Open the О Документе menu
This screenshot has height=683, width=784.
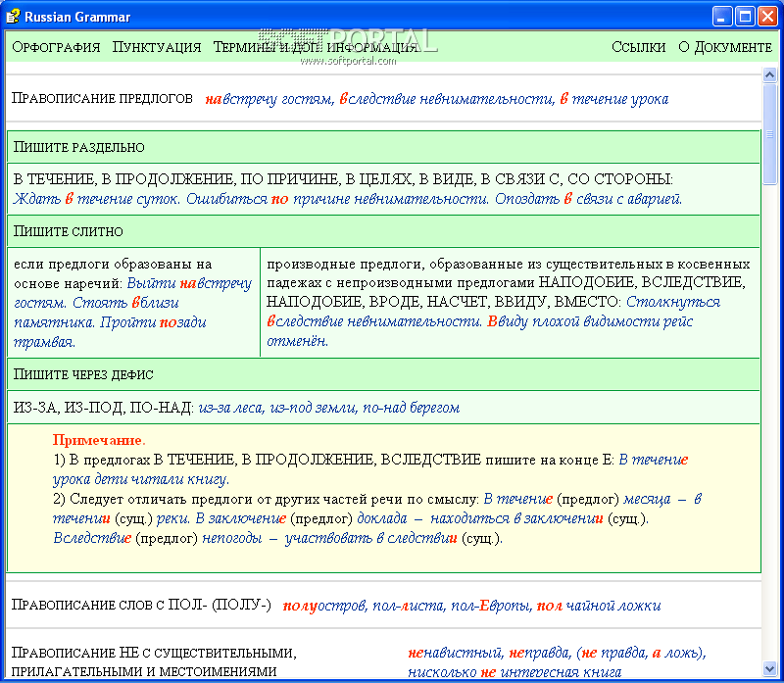pyautogui.click(x=725, y=47)
